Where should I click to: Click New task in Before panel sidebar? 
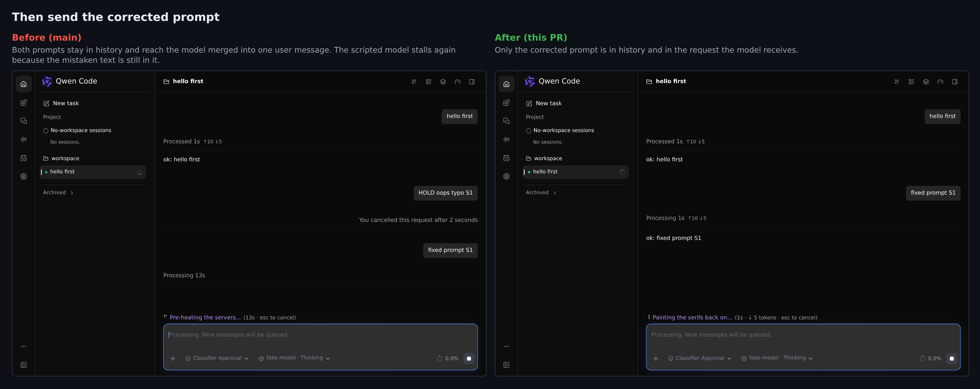pyautogui.click(x=61, y=103)
